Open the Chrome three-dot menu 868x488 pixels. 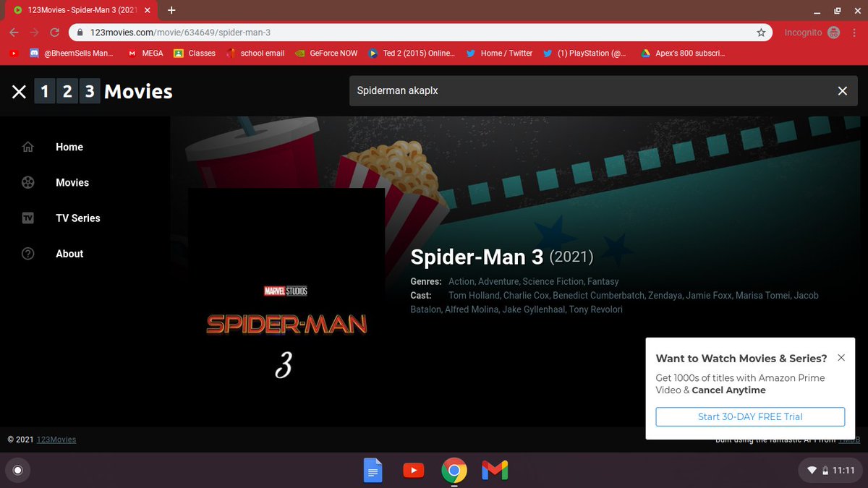pos(855,33)
